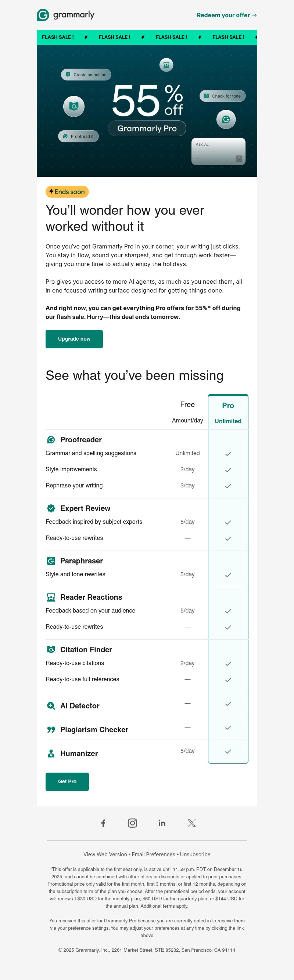Open Email Preferences link
This screenshot has width=294, height=980.
pyautogui.click(x=154, y=854)
